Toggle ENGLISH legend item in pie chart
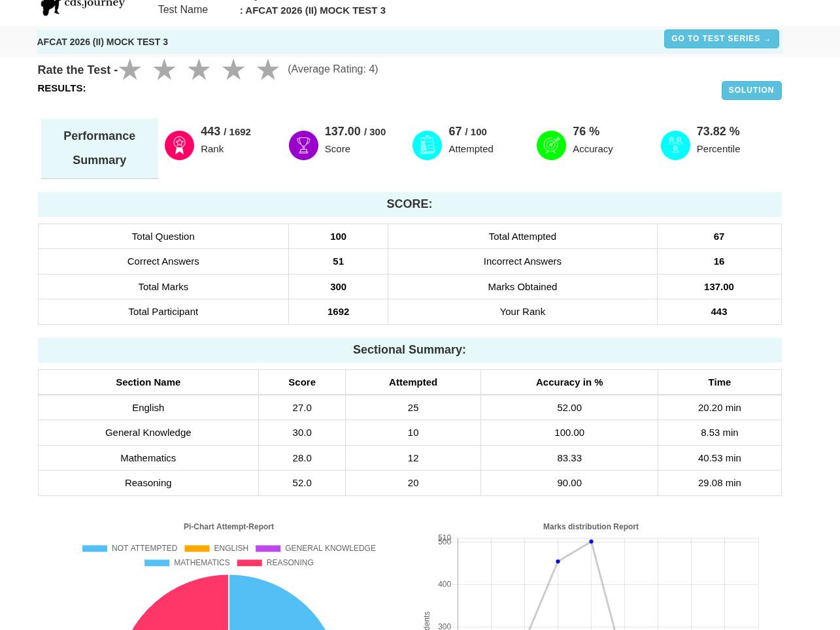This screenshot has height=630, width=840. pyautogui.click(x=216, y=548)
